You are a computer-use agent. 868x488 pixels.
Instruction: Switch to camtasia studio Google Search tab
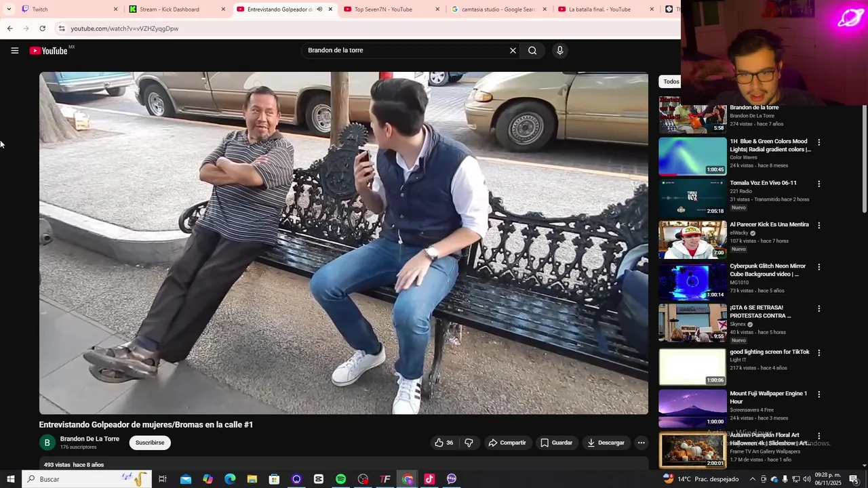(499, 9)
